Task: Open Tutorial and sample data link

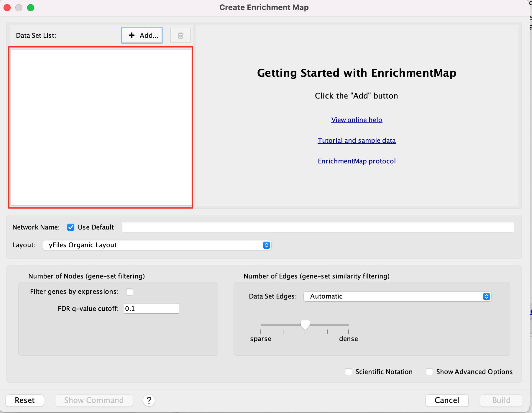Action: 357,140
